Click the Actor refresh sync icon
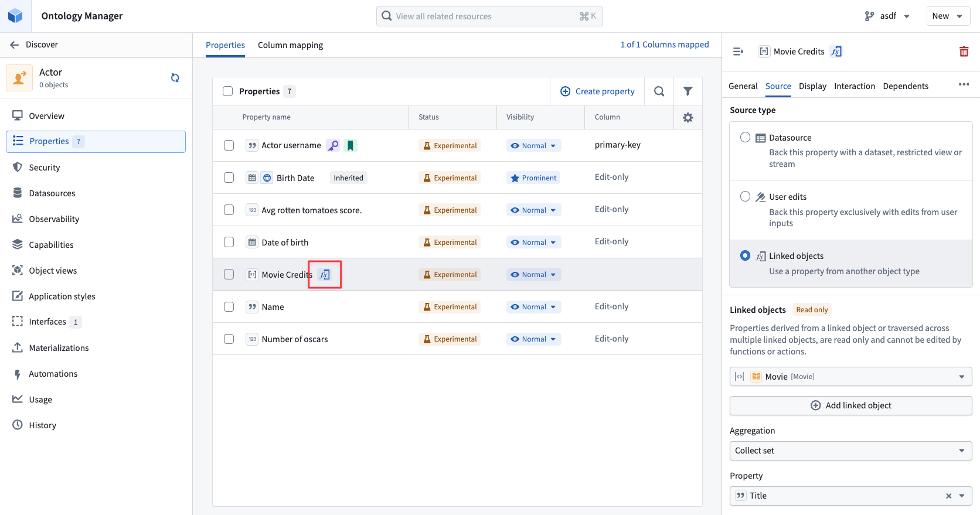The width and height of the screenshot is (980, 515). pos(175,77)
